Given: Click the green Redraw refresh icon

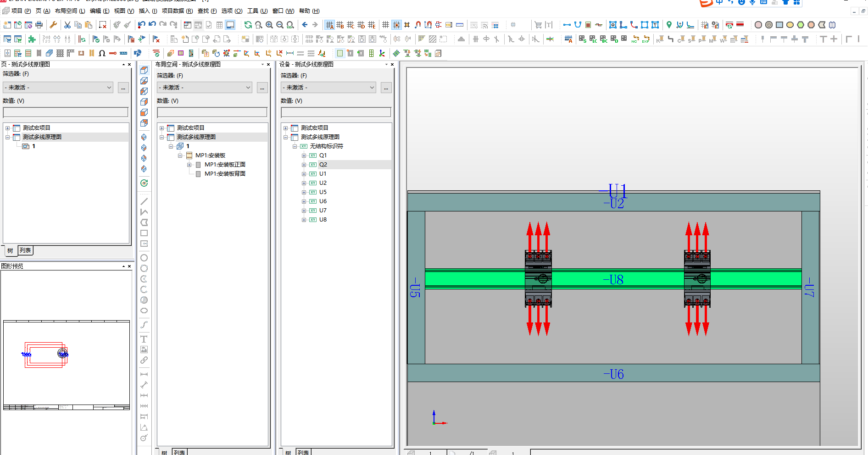Looking at the screenshot, I should tap(248, 25).
